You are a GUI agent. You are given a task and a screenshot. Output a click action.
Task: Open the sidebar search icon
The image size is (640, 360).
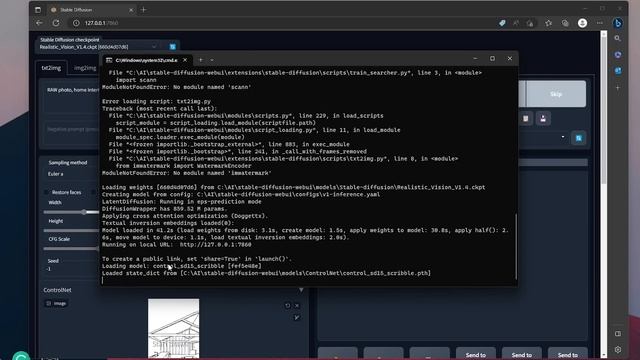pos(618,38)
